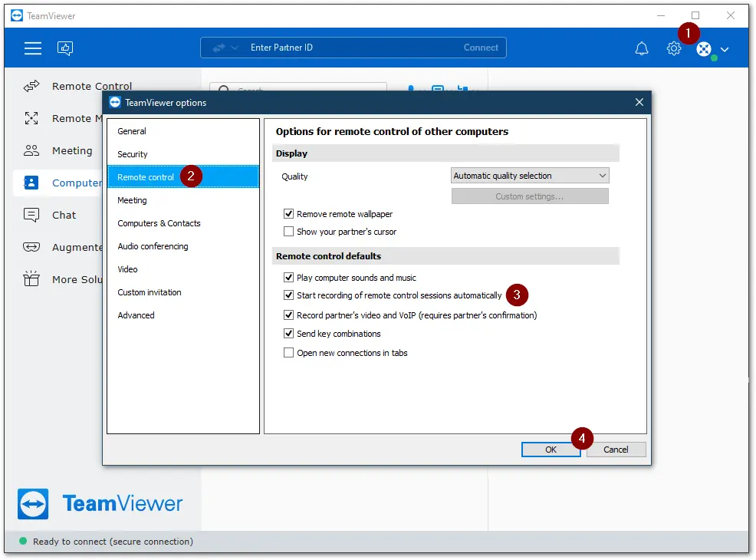
Task: Select the Remote Control sidebar icon
Action: [31, 86]
